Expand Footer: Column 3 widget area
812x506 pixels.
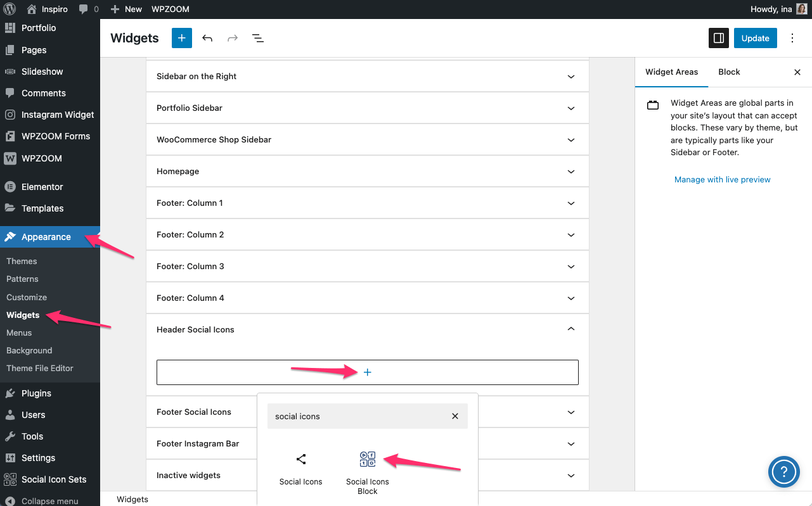[368, 266]
